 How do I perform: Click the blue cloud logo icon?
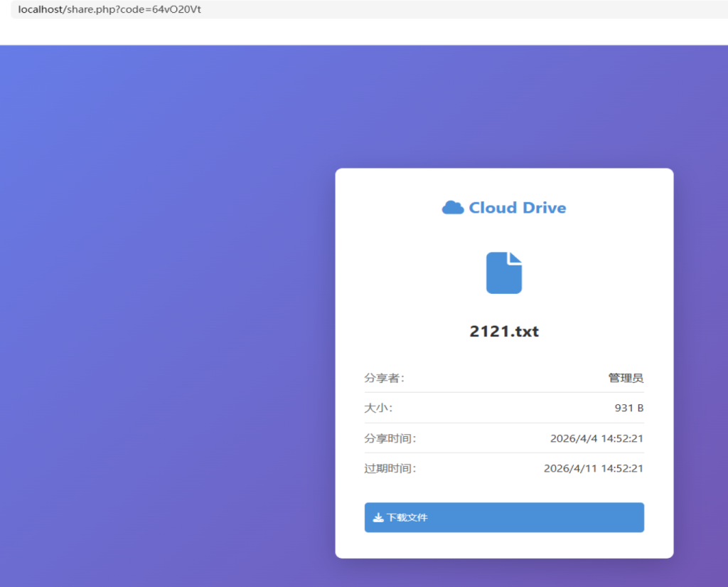point(453,208)
